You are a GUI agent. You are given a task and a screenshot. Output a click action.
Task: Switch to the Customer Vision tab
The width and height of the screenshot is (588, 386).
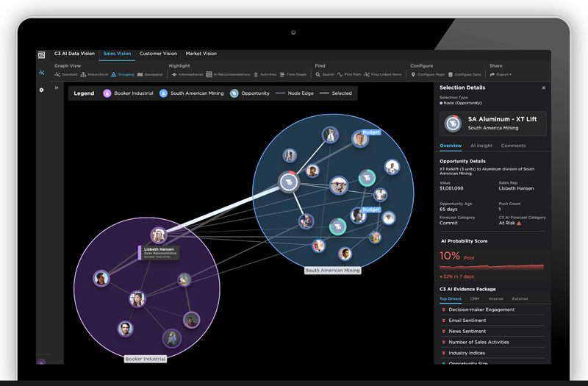tap(159, 54)
